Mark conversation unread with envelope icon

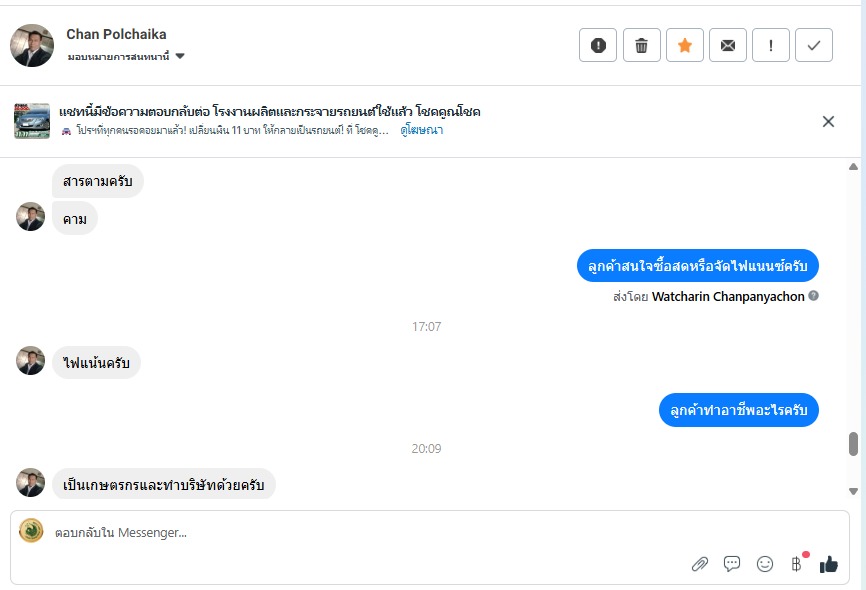tap(728, 45)
